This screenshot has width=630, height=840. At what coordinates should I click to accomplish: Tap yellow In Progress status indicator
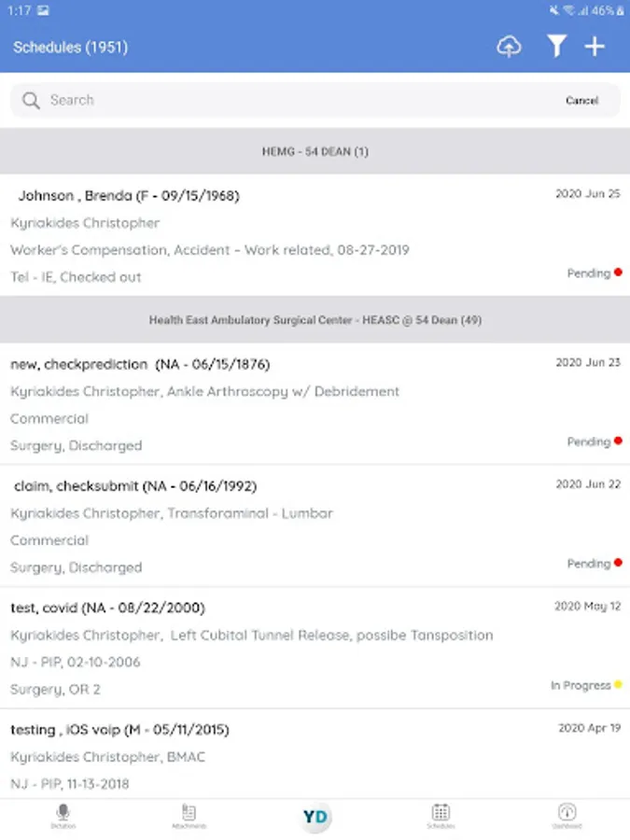(x=586, y=685)
